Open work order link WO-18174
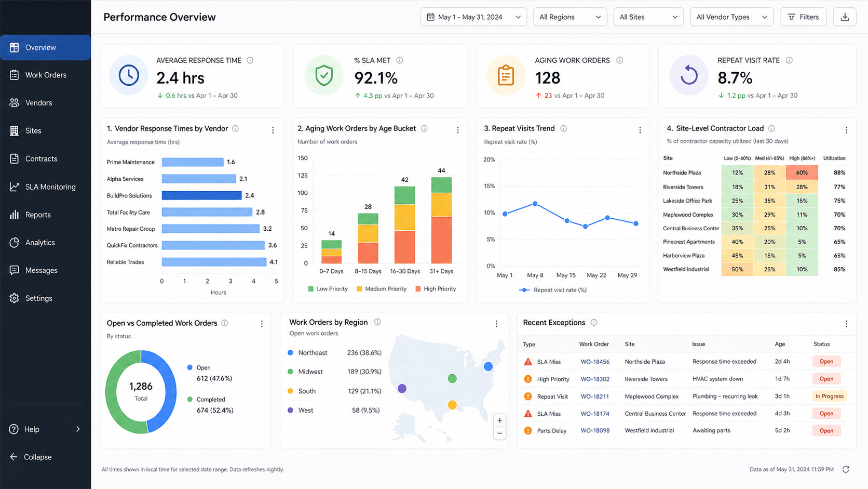868x489 pixels. point(595,414)
